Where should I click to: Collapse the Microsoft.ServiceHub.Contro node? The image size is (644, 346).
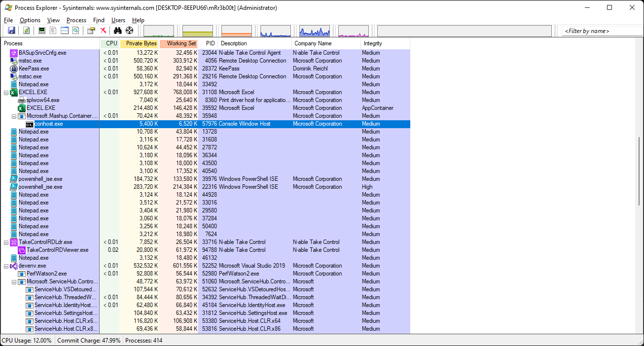pyautogui.click(x=14, y=281)
